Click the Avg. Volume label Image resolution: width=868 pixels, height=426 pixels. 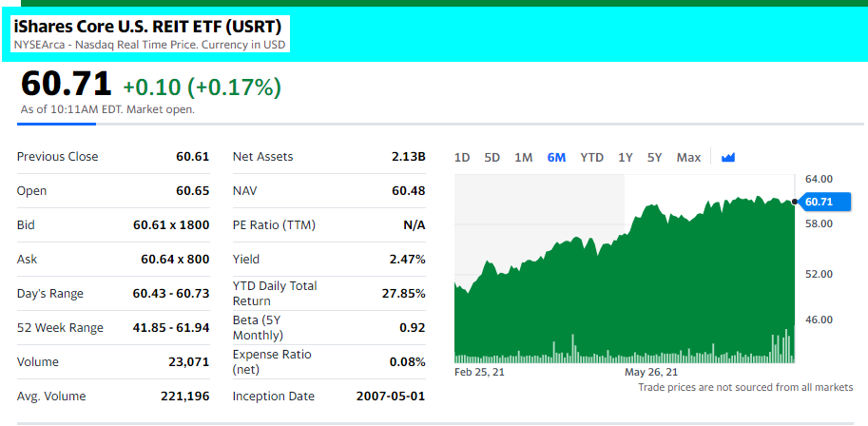point(51,397)
